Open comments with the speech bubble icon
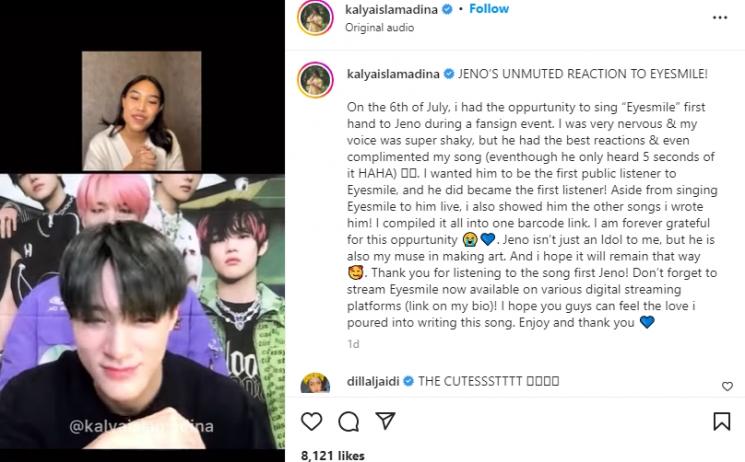This screenshot has height=462, width=745. (349, 421)
